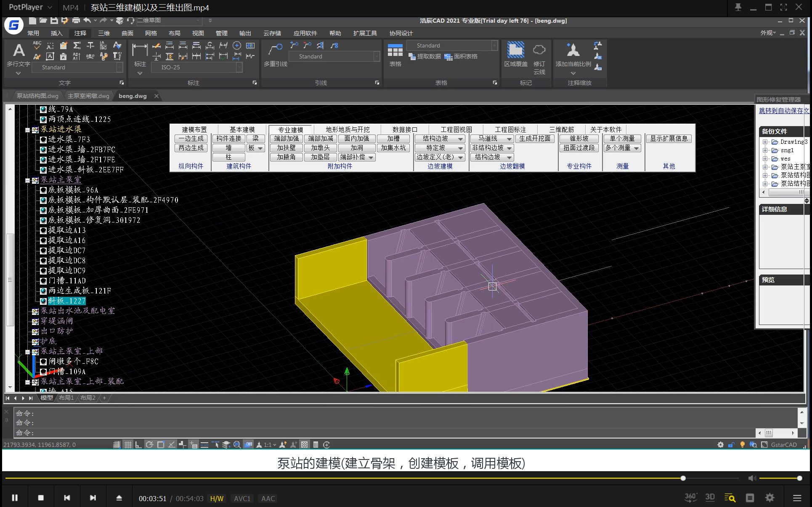Click the region wipeout (区域覆盖) icon
812x507 pixels.
[x=515, y=50]
